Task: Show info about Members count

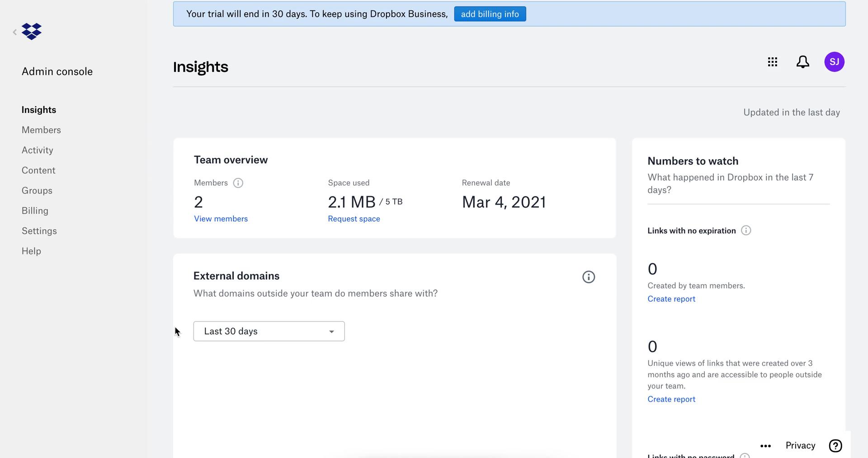Action: tap(238, 183)
